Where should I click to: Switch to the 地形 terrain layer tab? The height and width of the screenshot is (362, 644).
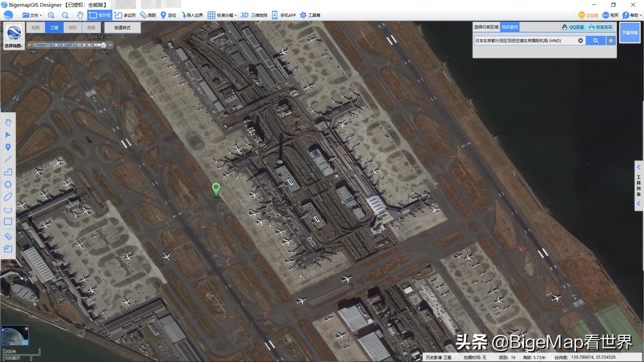(73, 27)
